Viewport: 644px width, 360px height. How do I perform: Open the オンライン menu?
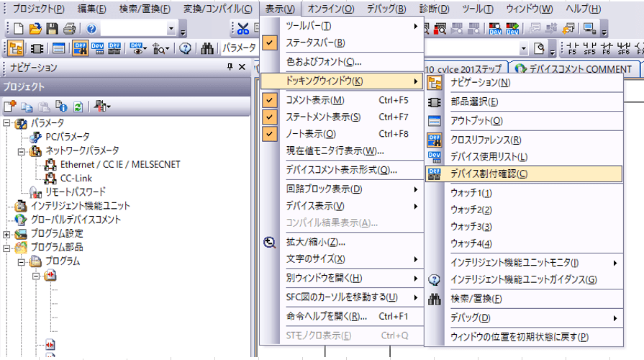pos(330,9)
